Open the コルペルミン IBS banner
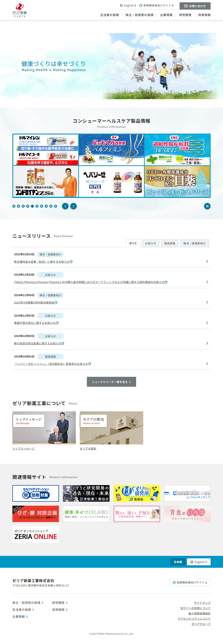Image resolution: width=223 pixels, height=644 pixels. point(177,150)
